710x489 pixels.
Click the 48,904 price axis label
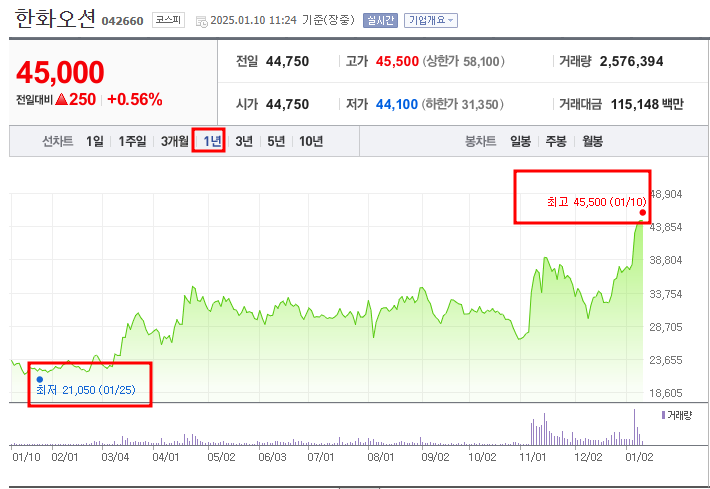pos(665,194)
